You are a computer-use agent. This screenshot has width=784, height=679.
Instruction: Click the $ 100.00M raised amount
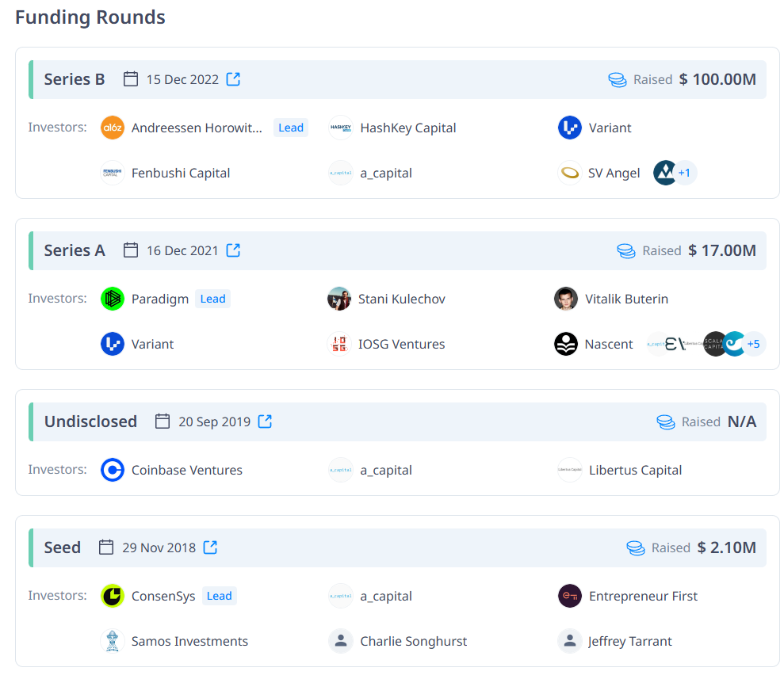(717, 79)
